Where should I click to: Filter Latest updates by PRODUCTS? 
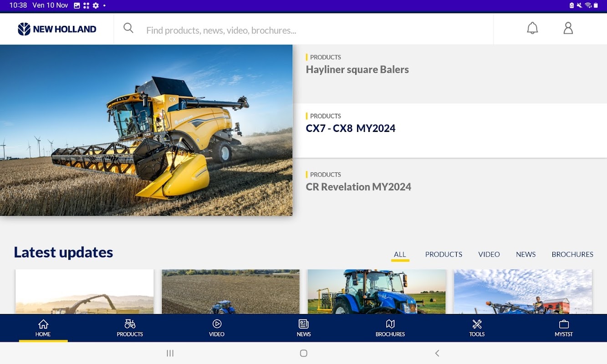coord(444,254)
